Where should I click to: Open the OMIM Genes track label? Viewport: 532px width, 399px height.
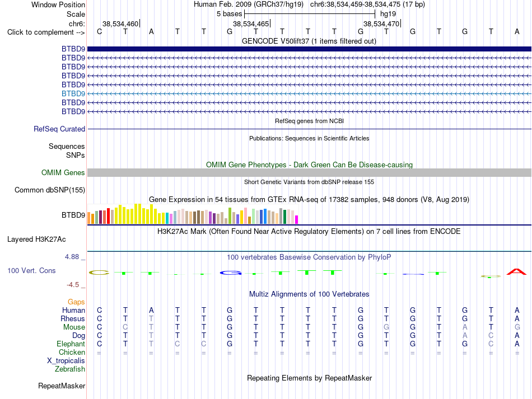coord(63,172)
